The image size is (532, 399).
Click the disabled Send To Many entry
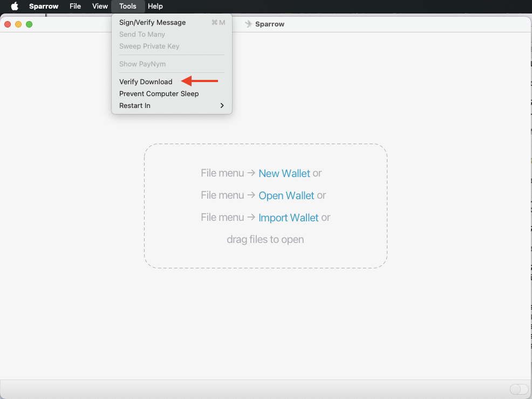coord(172,35)
